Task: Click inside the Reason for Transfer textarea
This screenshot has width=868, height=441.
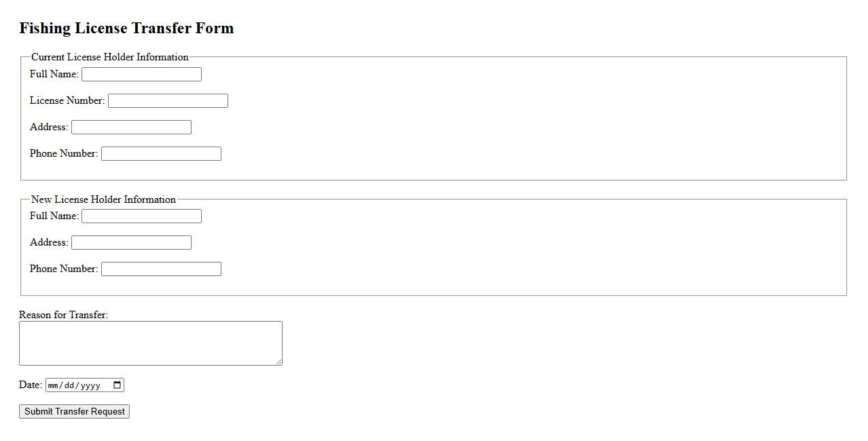Action: [150, 343]
